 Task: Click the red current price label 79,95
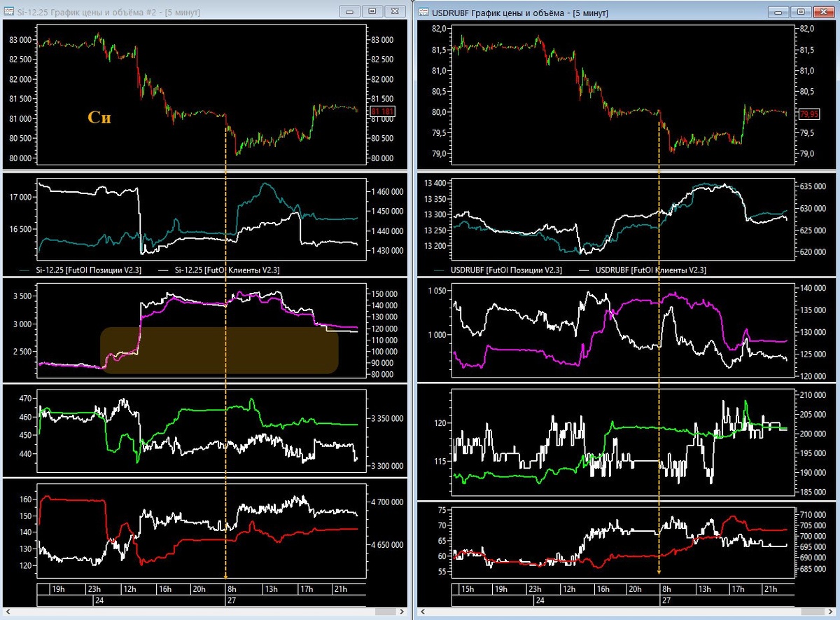(809, 114)
